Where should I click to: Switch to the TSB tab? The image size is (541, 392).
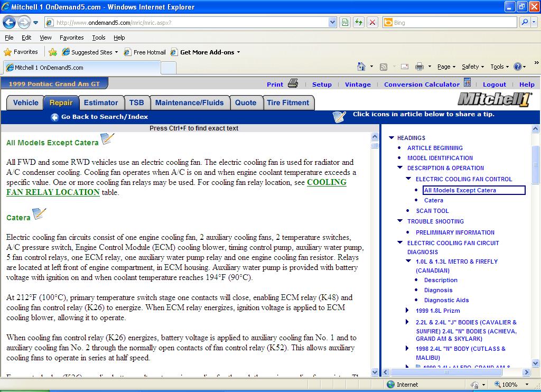pos(137,103)
